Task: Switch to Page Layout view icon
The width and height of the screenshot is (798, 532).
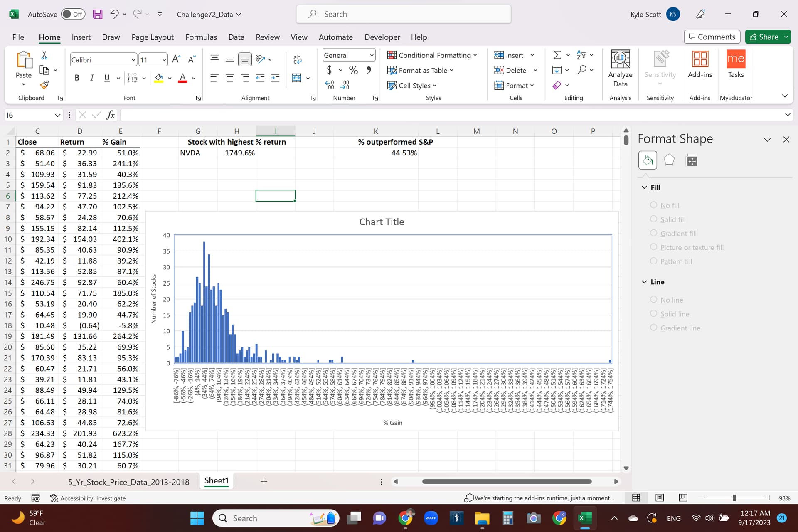Action: coord(660,498)
